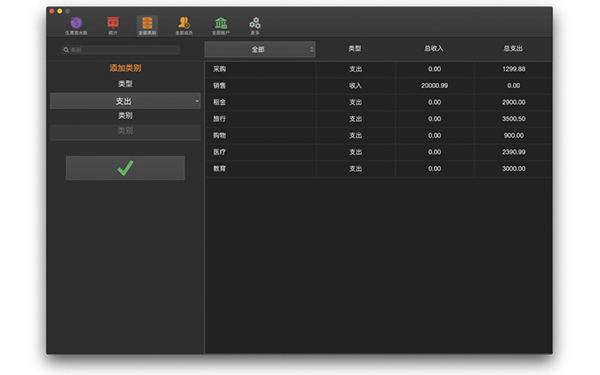Click the 收入 type cell of 销售
The width and height of the screenshot is (600, 375).
tap(355, 86)
